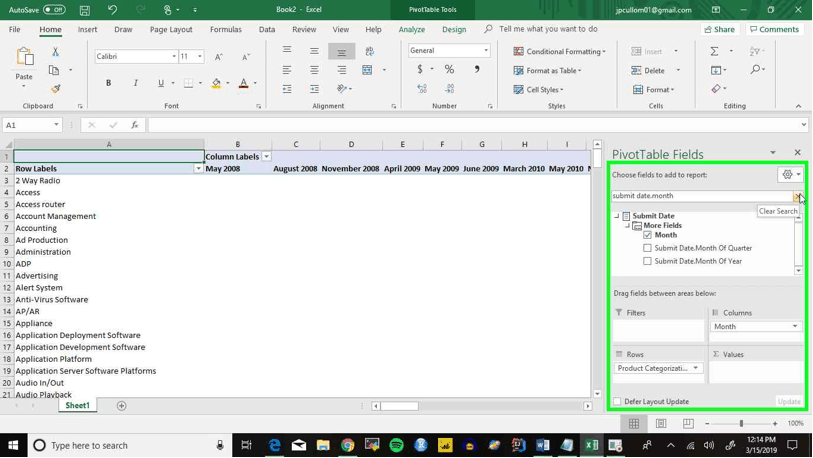813x458 pixels.
Task: Click Align Left icon
Action: 287,70
